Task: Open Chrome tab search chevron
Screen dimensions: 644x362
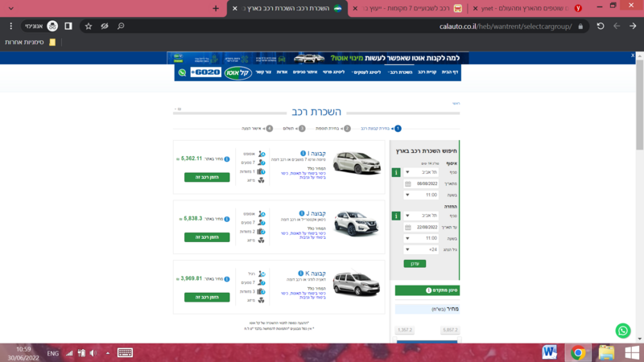Action: pos(11,8)
